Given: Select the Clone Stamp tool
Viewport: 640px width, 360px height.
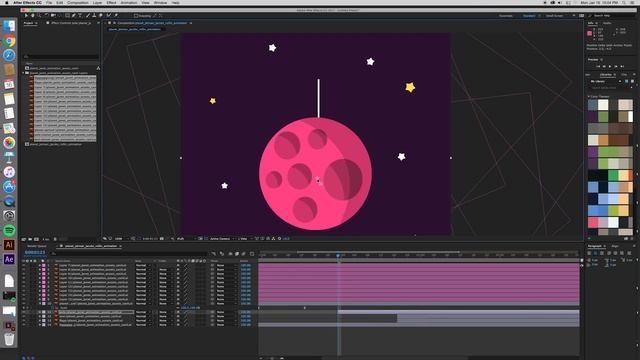Looking at the screenshot, I should click(x=94, y=16).
